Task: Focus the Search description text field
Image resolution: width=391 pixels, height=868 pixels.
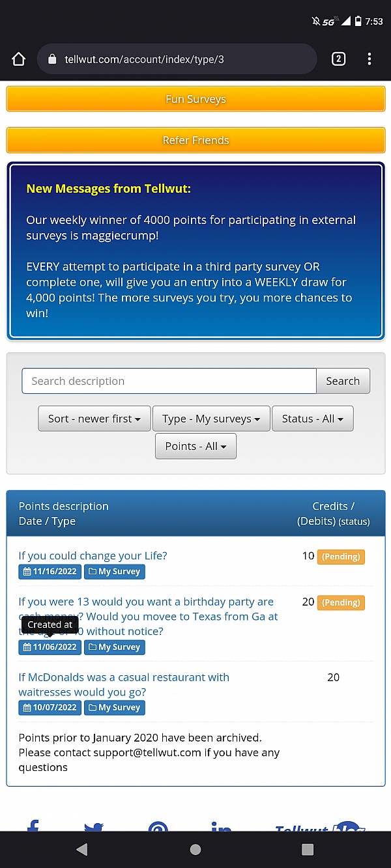Action: tap(169, 381)
